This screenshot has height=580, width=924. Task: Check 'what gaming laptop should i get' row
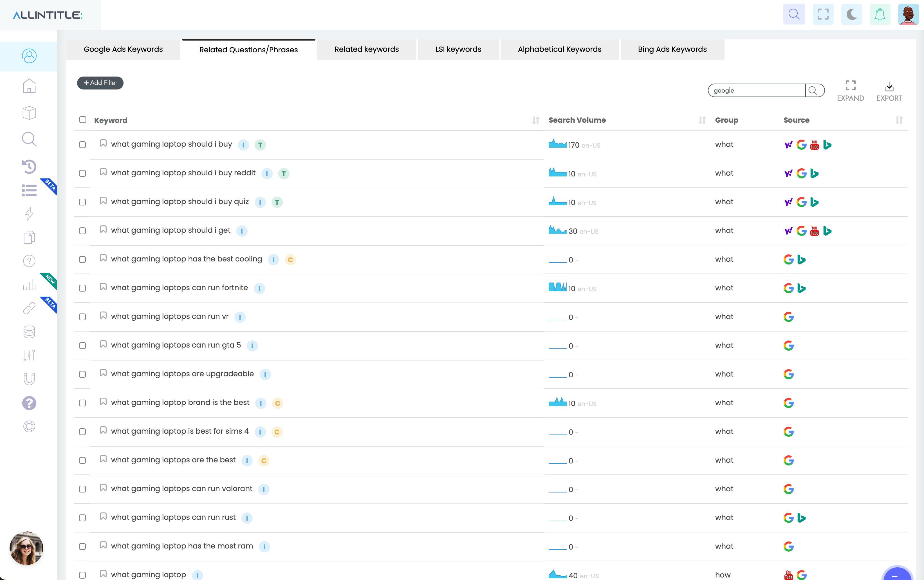coord(82,231)
